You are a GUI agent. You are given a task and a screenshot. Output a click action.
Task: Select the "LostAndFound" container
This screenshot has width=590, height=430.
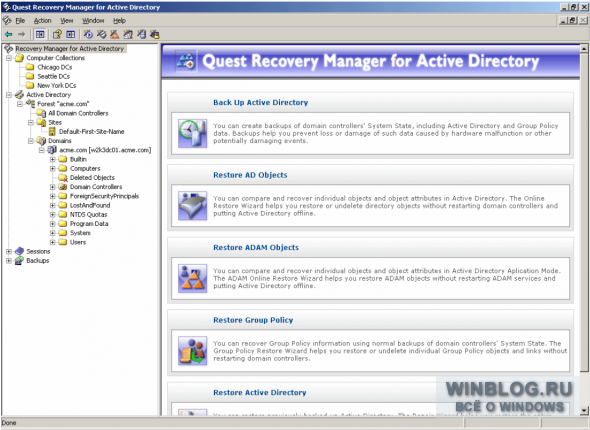(x=90, y=205)
